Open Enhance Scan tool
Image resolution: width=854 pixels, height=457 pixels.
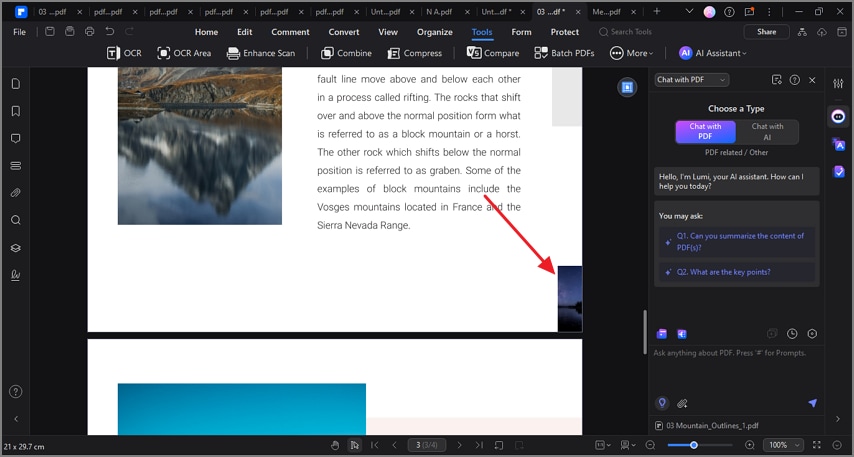[x=261, y=53]
